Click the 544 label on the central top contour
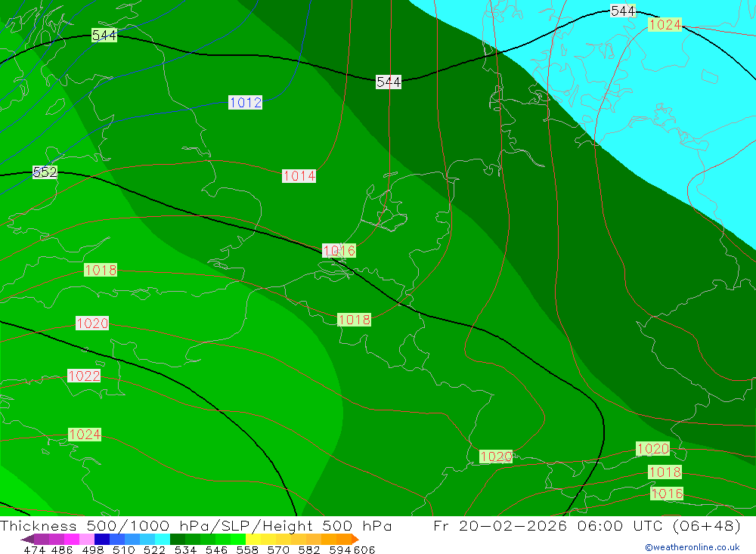The height and width of the screenshot is (554, 756). coord(389,82)
